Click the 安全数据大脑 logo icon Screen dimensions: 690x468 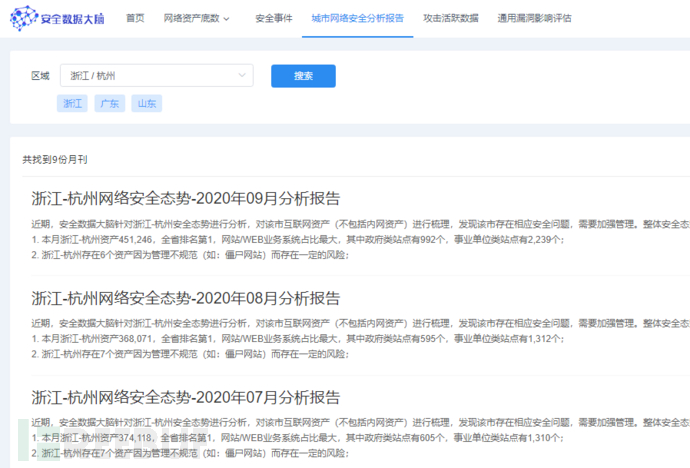[23, 18]
